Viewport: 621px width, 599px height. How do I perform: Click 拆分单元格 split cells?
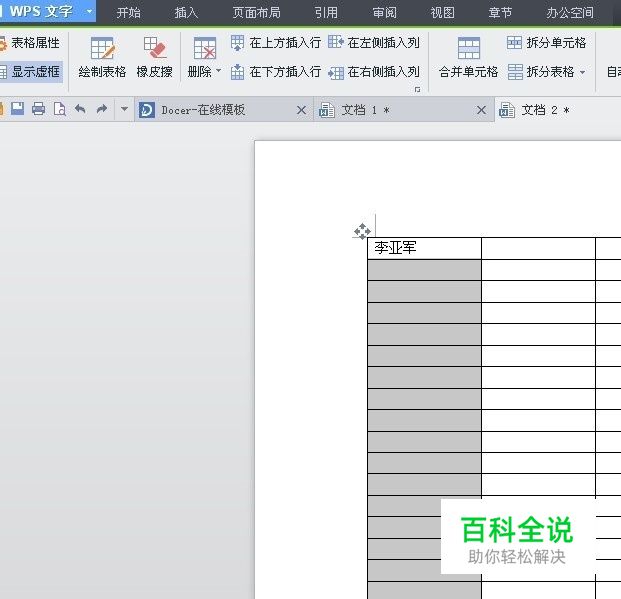[x=546, y=43]
